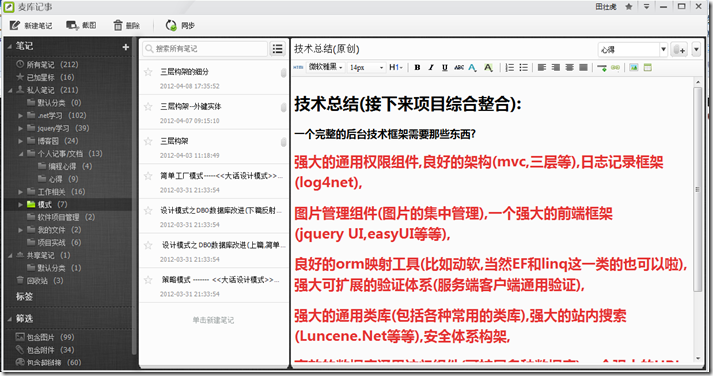
Task: Toggle HTML source view icon
Action: pyautogui.click(x=298, y=67)
